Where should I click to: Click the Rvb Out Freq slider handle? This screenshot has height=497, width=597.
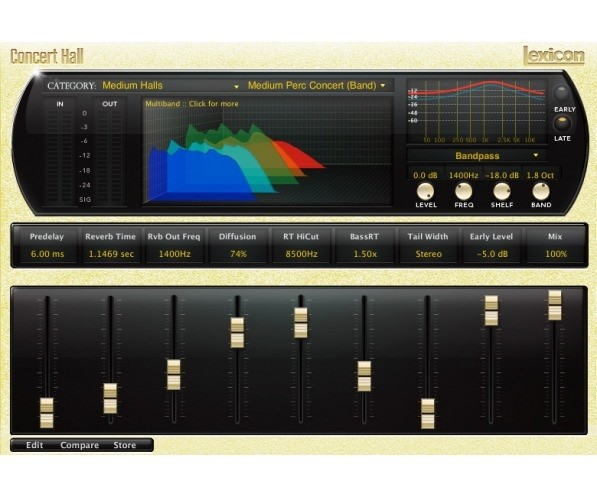tap(174, 374)
